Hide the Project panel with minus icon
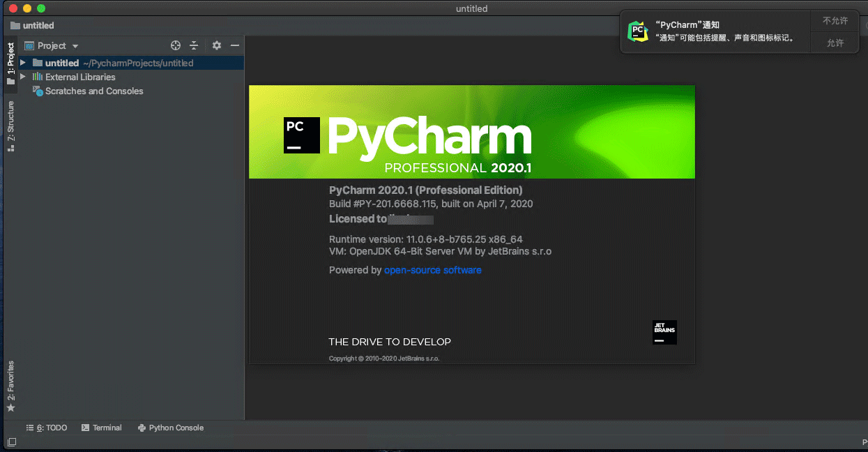 click(235, 45)
